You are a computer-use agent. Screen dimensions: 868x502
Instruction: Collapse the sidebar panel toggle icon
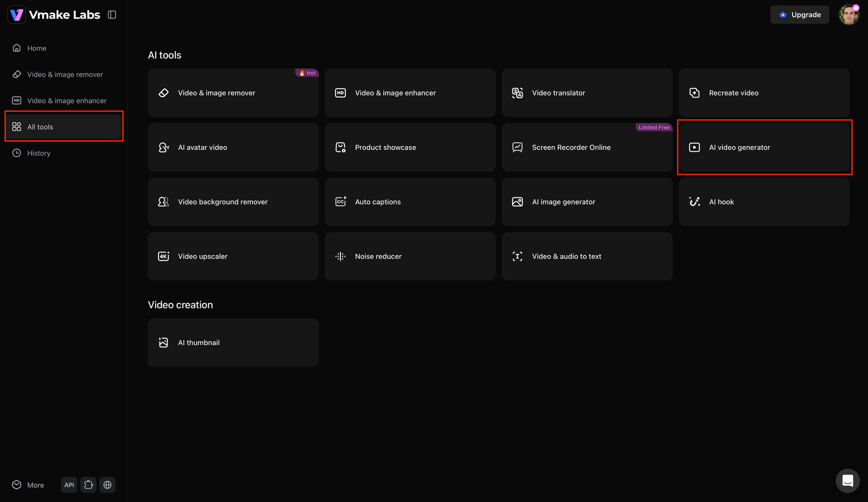[x=112, y=14]
